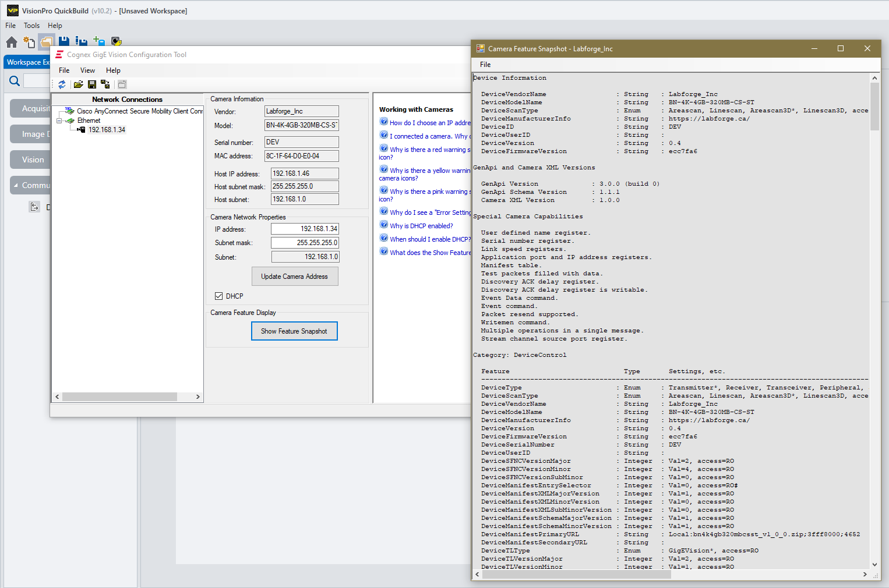This screenshot has width=889, height=588.
Task: Open File menu in Camera Feature Snapshot
Action: tap(485, 65)
